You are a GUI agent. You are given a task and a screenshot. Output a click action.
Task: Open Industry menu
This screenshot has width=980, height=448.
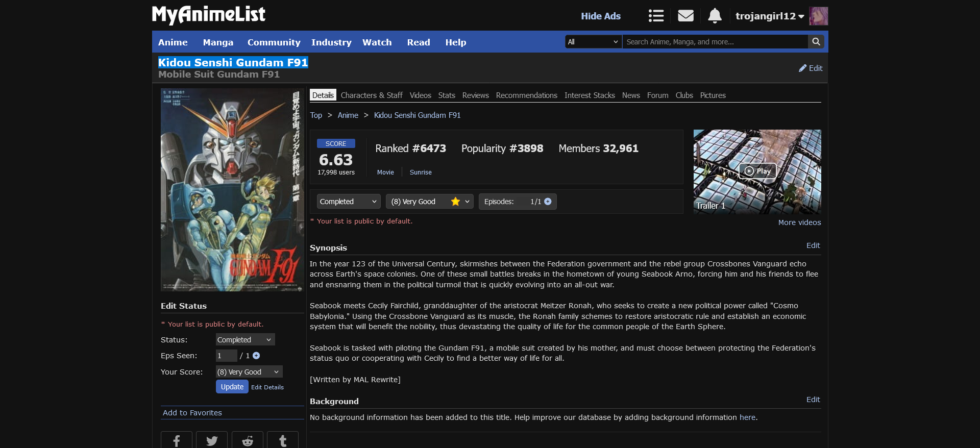[331, 42]
